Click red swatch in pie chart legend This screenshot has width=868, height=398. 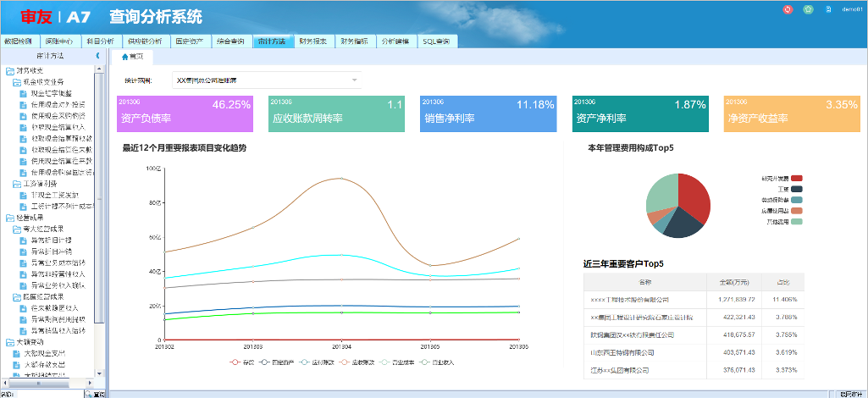coord(796,179)
